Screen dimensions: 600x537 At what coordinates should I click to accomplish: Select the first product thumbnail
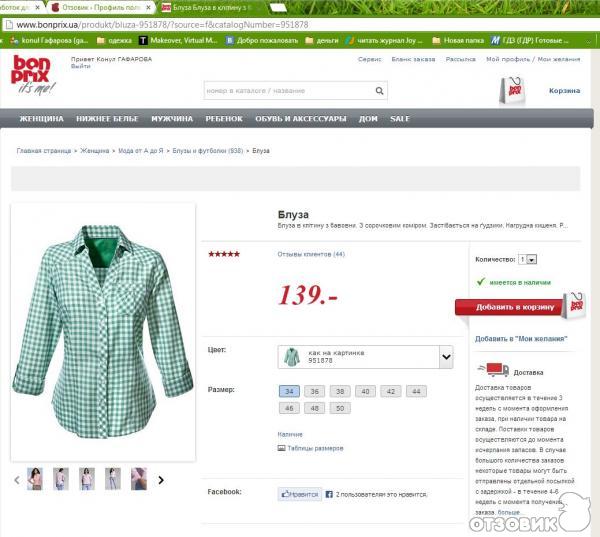pyautogui.click(x=35, y=479)
